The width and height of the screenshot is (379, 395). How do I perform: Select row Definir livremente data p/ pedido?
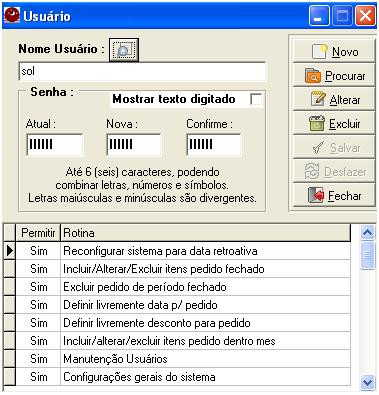[177, 305]
